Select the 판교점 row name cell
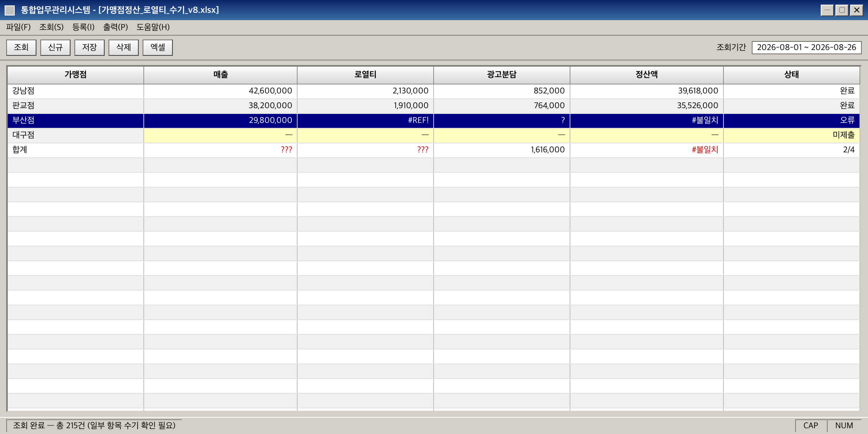The image size is (868, 434). pyautogui.click(x=76, y=106)
